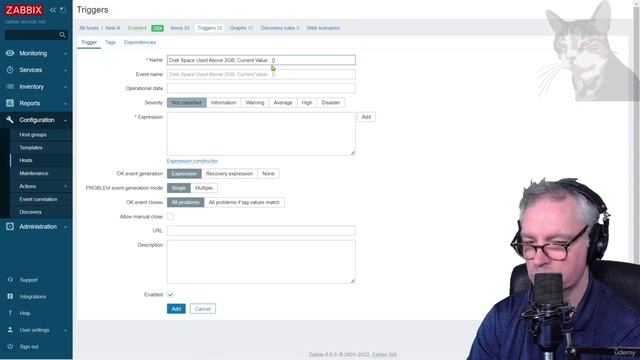Click the Sign out power icon
Screen dimensions: 640x360
[10, 347]
